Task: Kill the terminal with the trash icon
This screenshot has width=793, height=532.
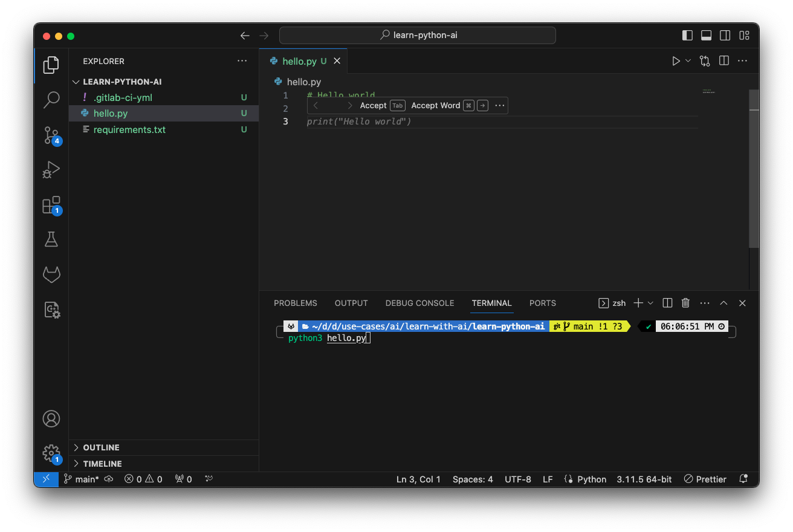Action: [x=685, y=302]
